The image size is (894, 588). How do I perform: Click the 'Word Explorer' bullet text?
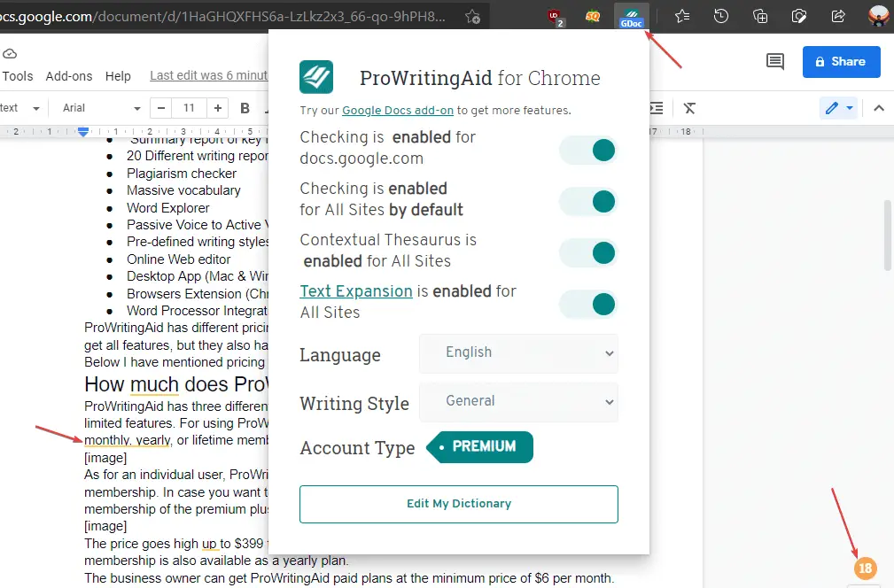click(x=167, y=208)
